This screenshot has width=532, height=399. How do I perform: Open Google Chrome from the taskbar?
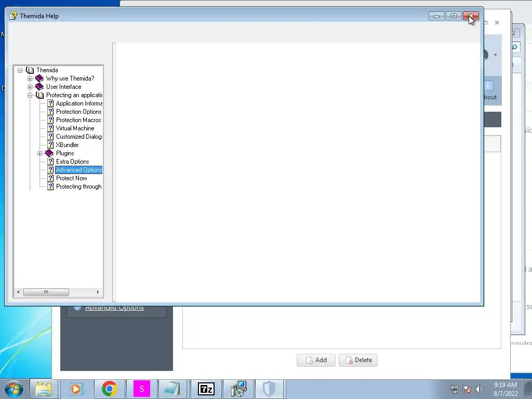[109, 389]
